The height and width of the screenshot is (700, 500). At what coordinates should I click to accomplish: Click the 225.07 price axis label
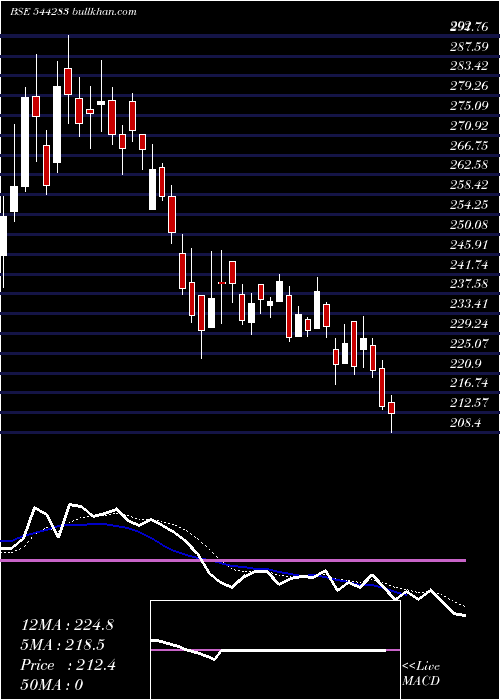tap(469, 344)
